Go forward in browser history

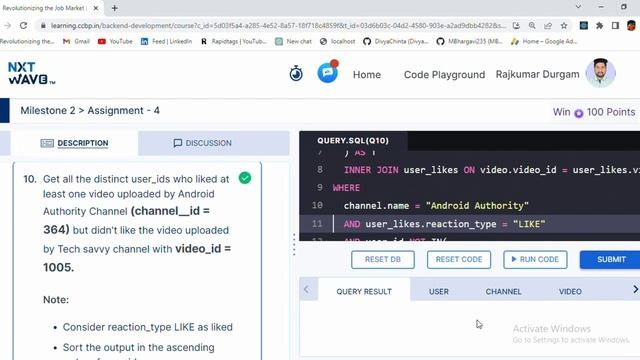(7, 25)
